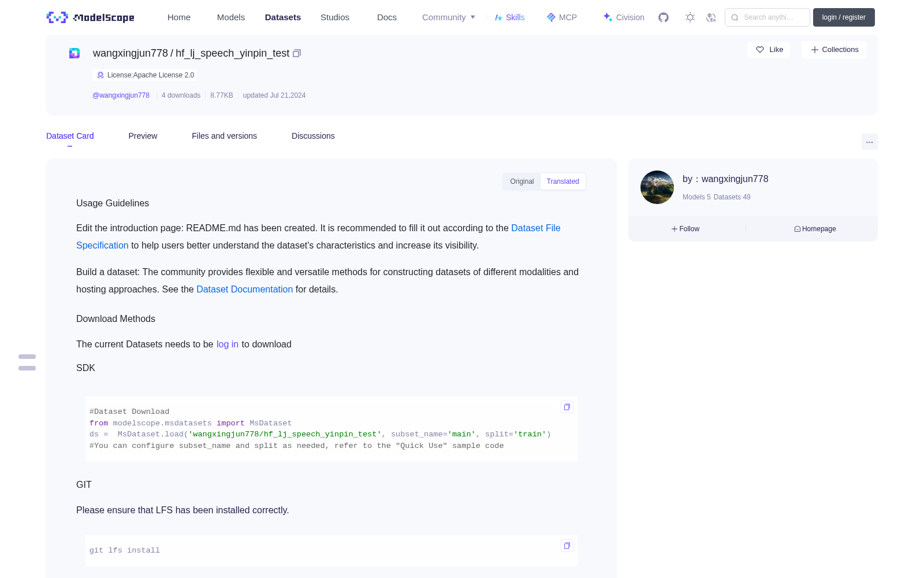Click the Skills nav link text
The width and height of the screenshot is (924, 578).
point(515,17)
